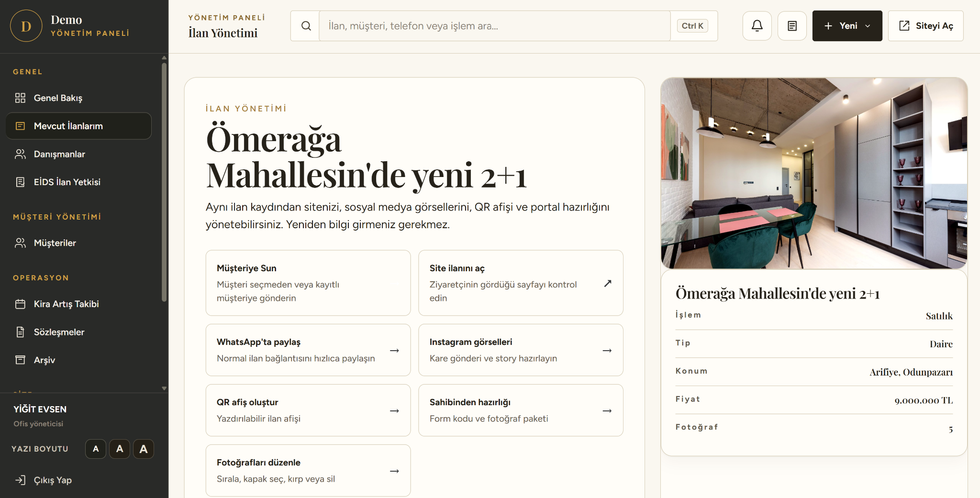Navigate to Müşteriler menu item
Image resolution: width=980 pixels, height=498 pixels.
pyautogui.click(x=78, y=243)
